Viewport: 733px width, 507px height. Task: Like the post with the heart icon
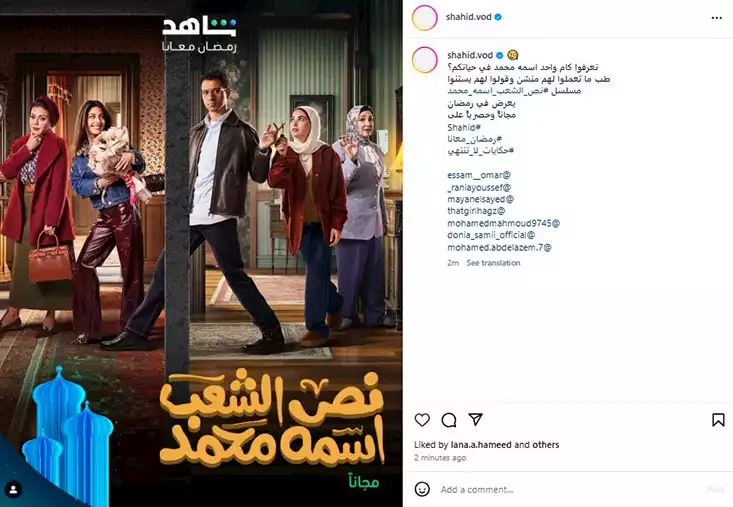(x=422, y=420)
